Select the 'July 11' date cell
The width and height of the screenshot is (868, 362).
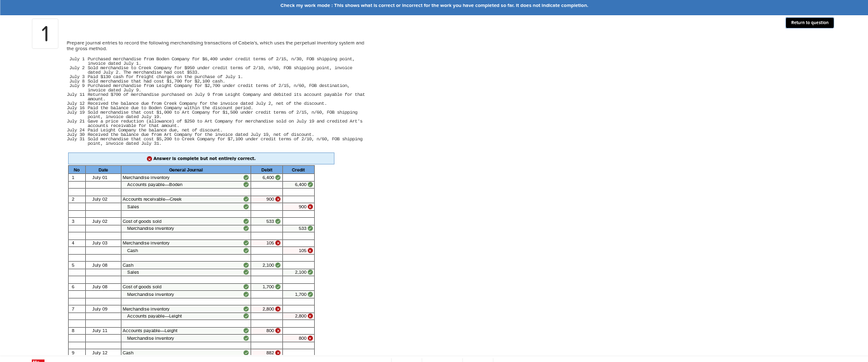(x=103, y=331)
